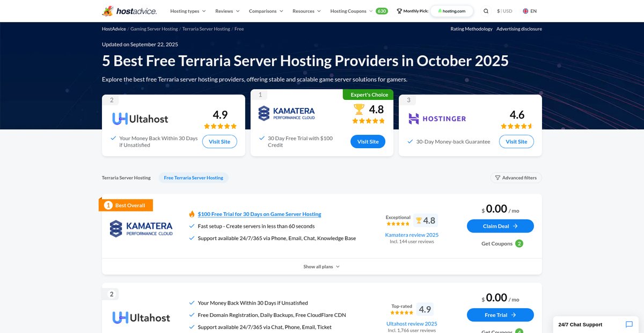Open the $ | USD currency selector
The width and height of the screenshot is (644, 333).
tap(504, 11)
